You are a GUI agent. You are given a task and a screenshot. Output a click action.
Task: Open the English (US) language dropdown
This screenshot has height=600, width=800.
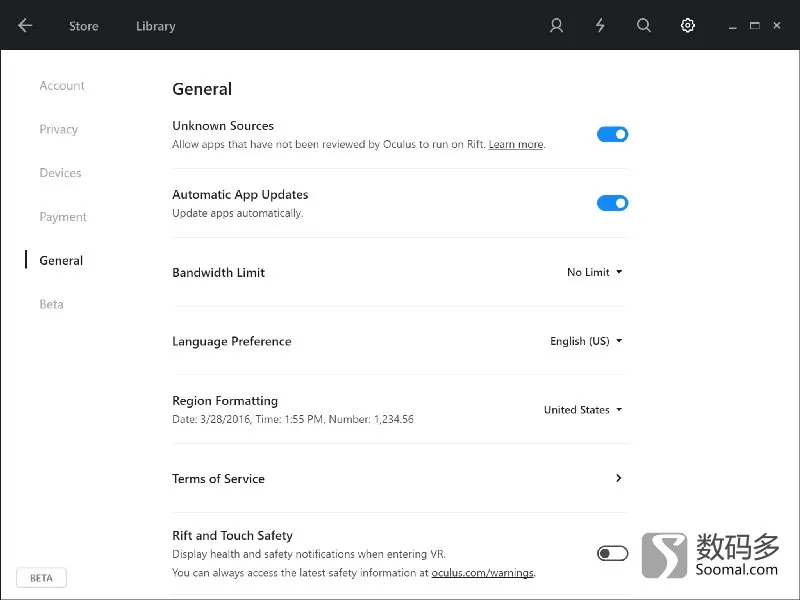click(x=586, y=341)
